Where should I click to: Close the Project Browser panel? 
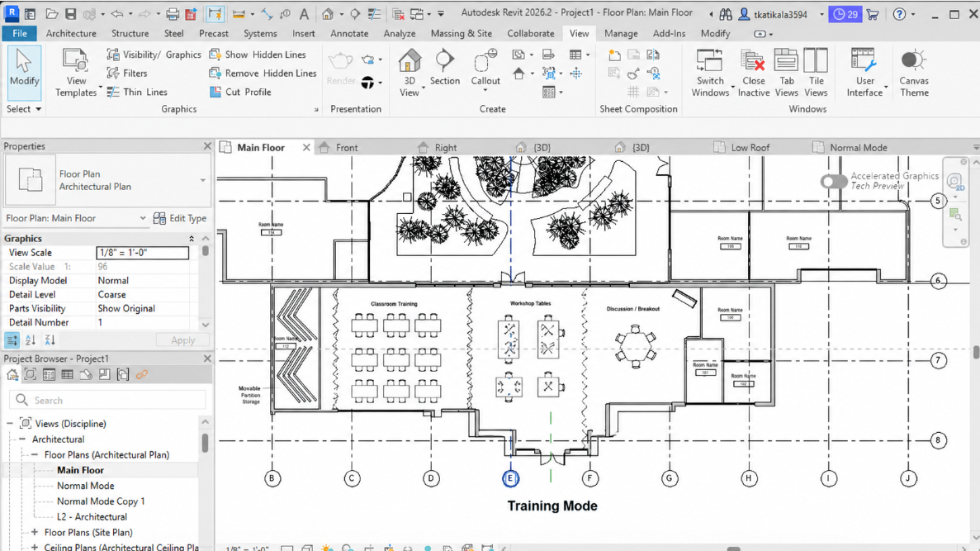(x=207, y=359)
